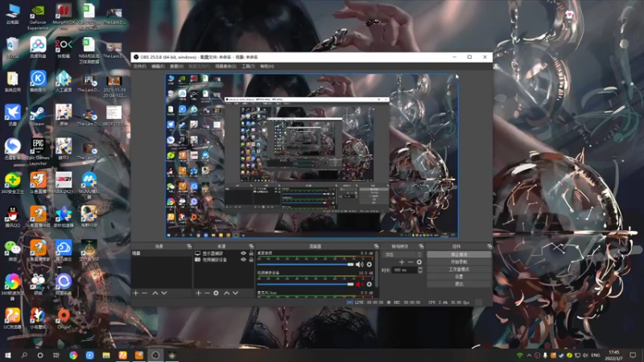Unmute the red muted video capture audio

click(x=359, y=284)
